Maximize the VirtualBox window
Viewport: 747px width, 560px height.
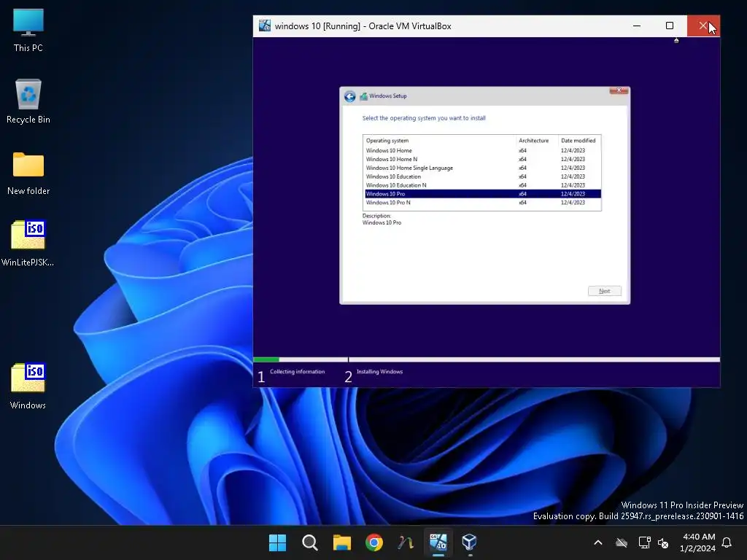click(x=670, y=26)
